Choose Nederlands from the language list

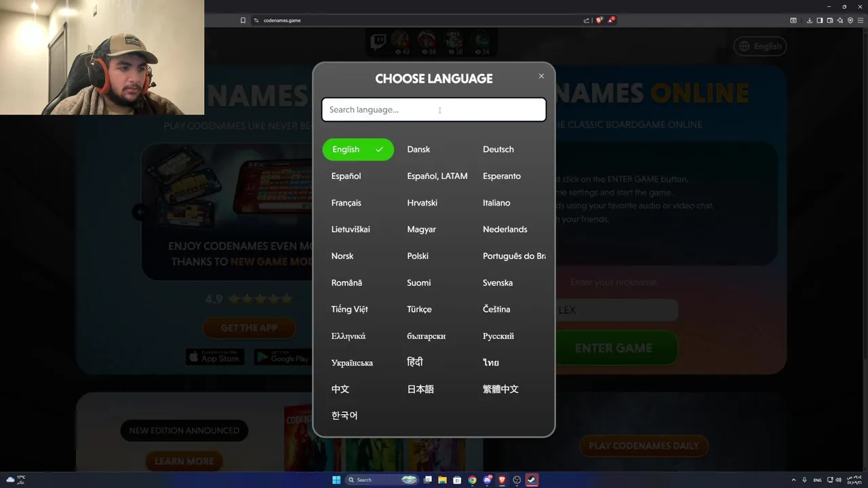point(505,229)
